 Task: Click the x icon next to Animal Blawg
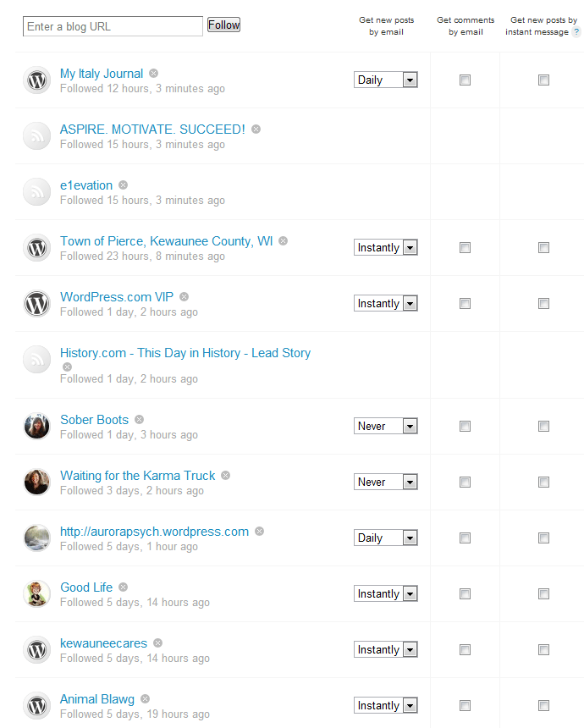click(145, 699)
